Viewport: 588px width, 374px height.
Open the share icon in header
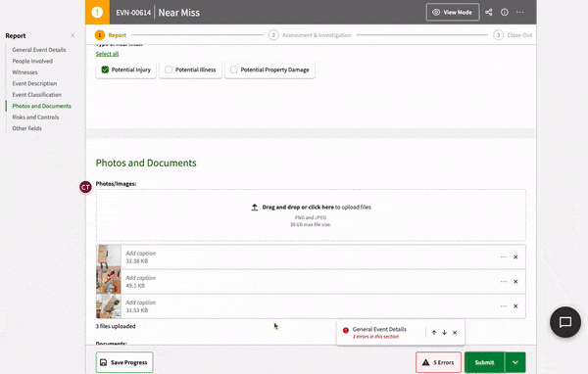point(489,13)
